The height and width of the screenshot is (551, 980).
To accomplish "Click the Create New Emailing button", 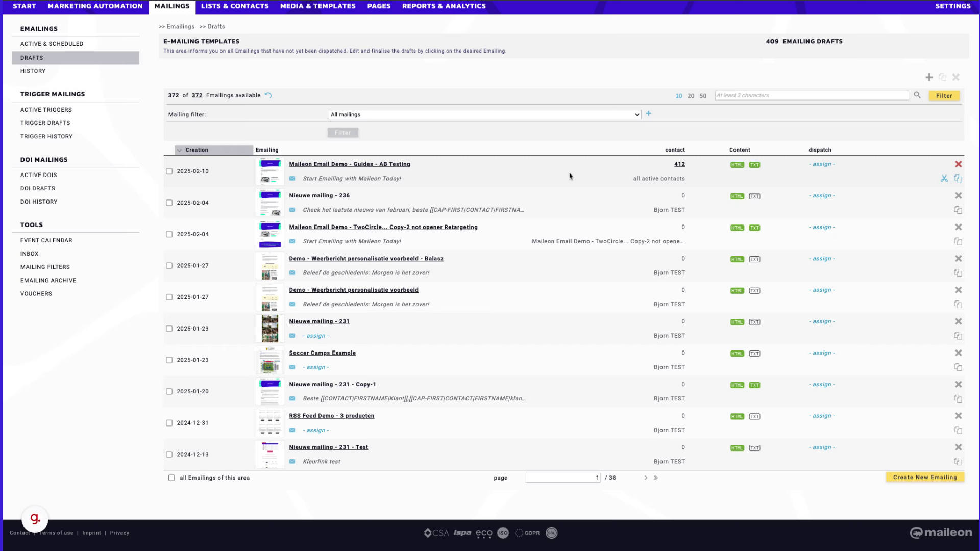I will pos(925,478).
